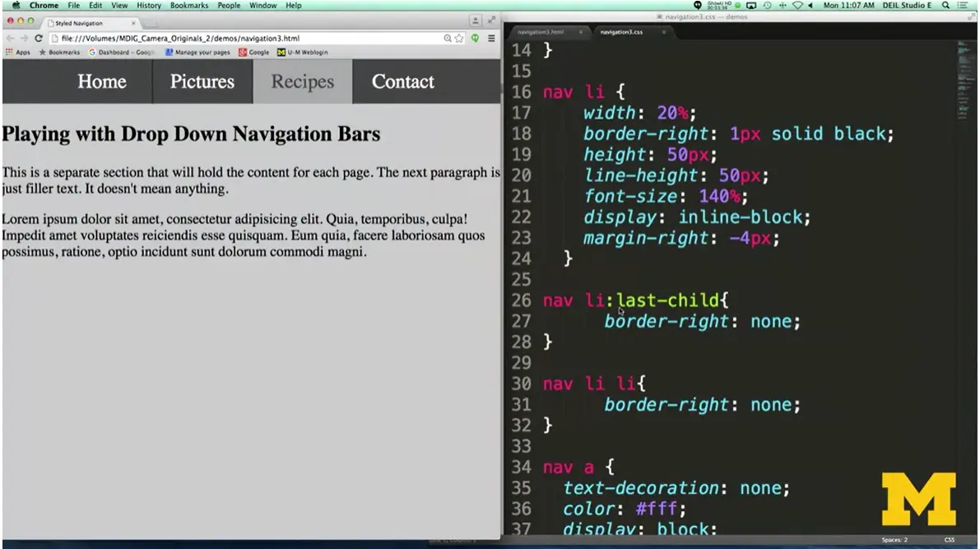Open the Spaces: 2 indentation selector
The width and height of the screenshot is (980, 549).
pyautogui.click(x=894, y=540)
